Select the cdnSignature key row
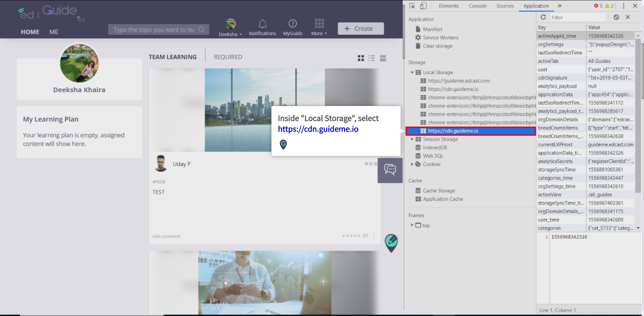The width and height of the screenshot is (644, 316). 585,78
